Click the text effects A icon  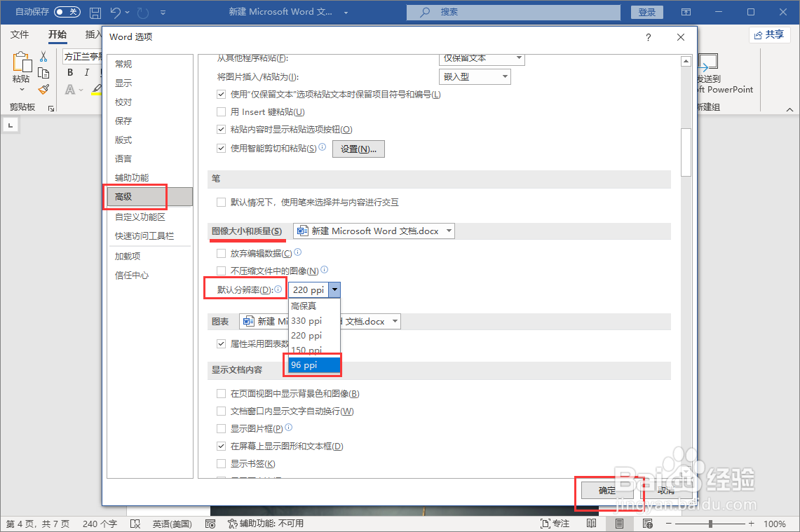(x=70, y=90)
